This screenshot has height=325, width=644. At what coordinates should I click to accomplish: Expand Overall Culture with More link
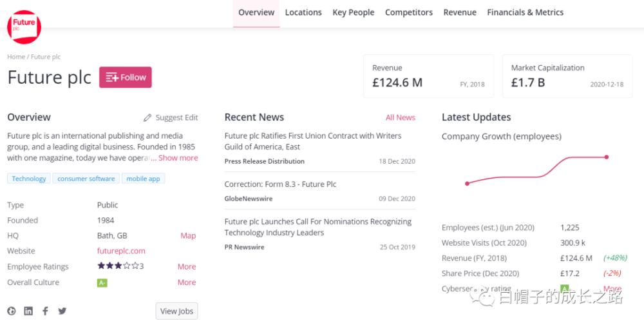[187, 282]
